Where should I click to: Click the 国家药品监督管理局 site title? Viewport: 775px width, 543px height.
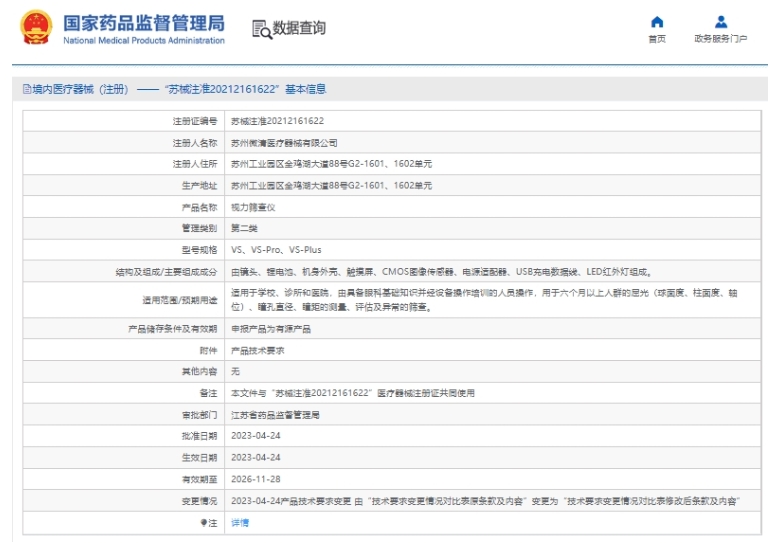tap(144, 22)
